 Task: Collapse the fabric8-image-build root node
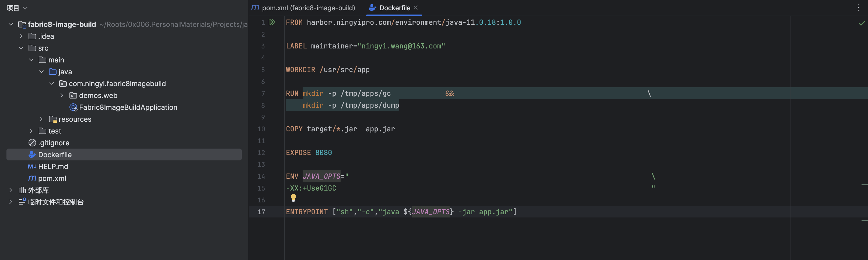click(x=11, y=24)
